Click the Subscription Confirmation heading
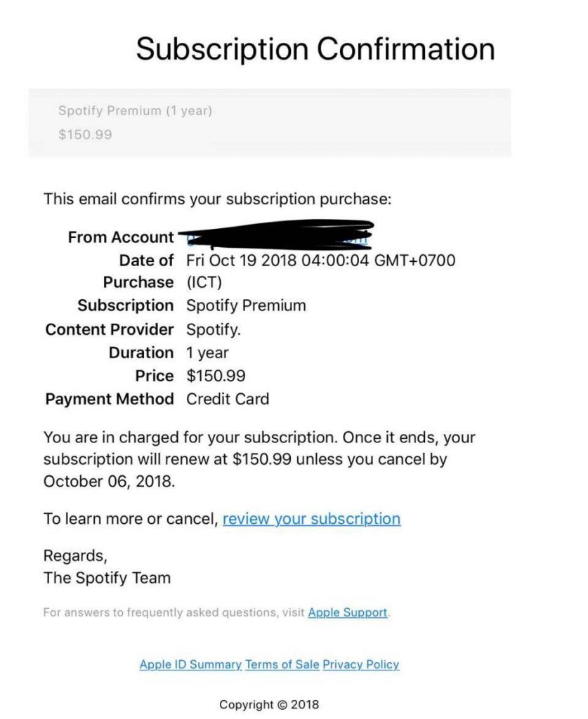The height and width of the screenshot is (719, 588). [315, 48]
